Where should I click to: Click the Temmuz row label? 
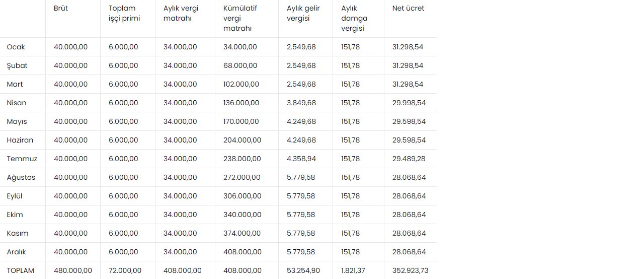[22, 159]
